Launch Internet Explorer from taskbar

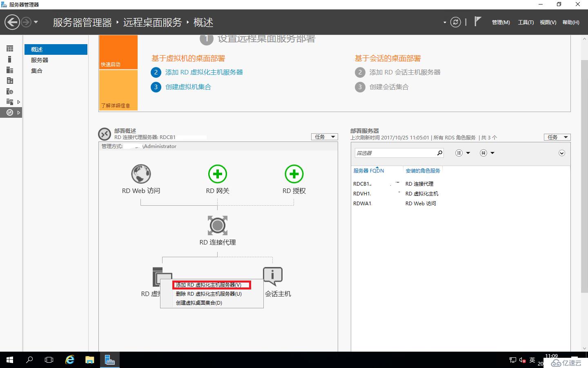pyautogui.click(x=70, y=360)
